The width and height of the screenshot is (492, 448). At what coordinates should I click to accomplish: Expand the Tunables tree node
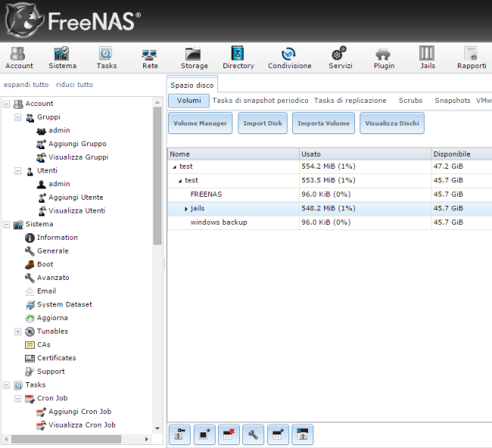click(x=18, y=331)
